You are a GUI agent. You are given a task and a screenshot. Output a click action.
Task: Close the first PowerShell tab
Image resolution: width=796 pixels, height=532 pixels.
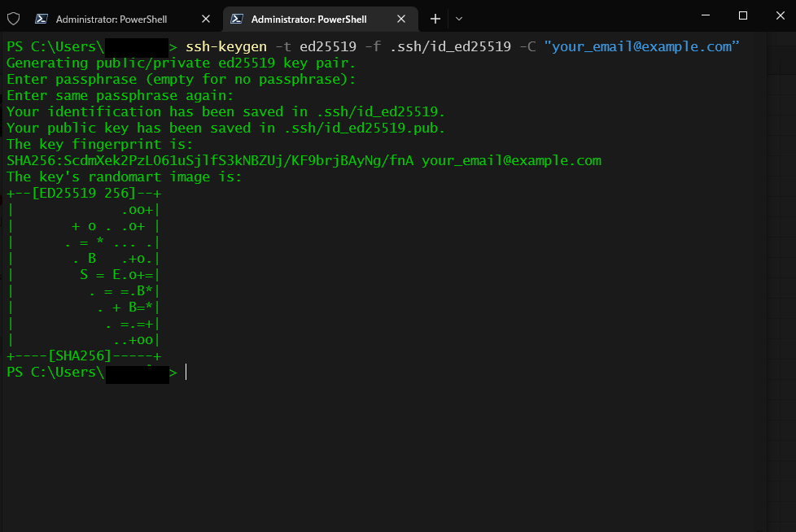206,19
